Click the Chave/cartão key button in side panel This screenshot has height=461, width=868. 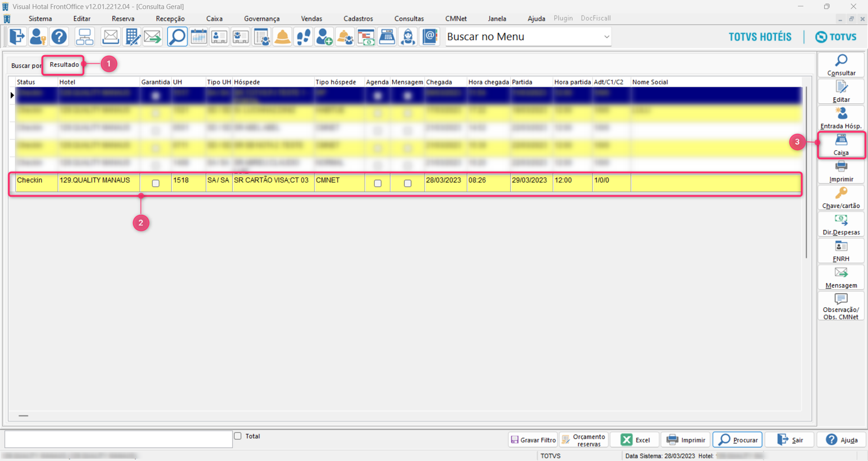[841, 198]
